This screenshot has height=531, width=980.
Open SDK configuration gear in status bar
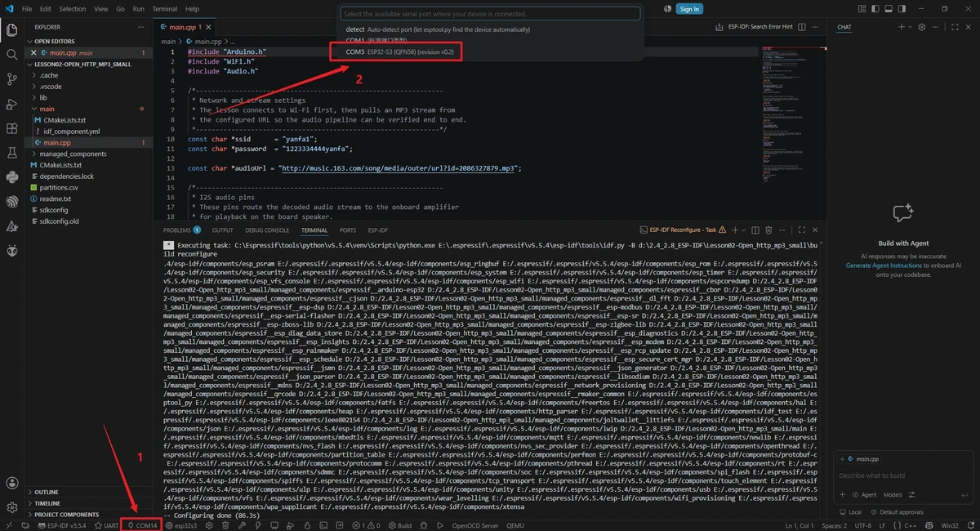210,525
